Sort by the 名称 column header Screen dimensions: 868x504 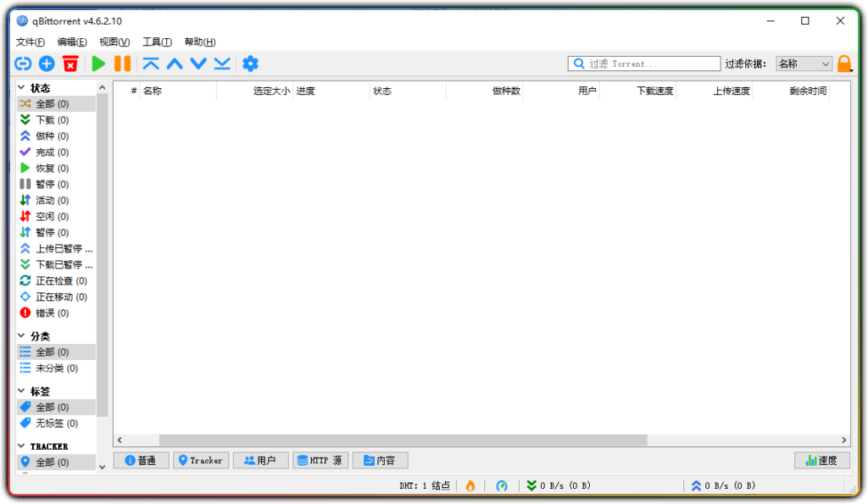pos(178,91)
